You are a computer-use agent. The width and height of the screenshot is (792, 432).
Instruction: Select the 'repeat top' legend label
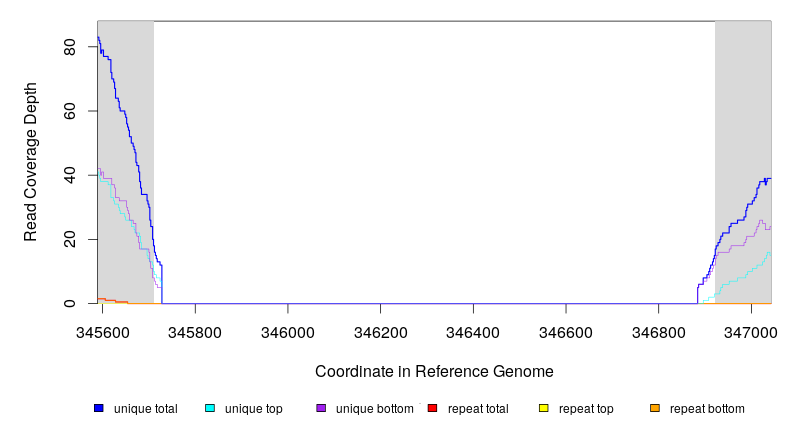pos(586,409)
